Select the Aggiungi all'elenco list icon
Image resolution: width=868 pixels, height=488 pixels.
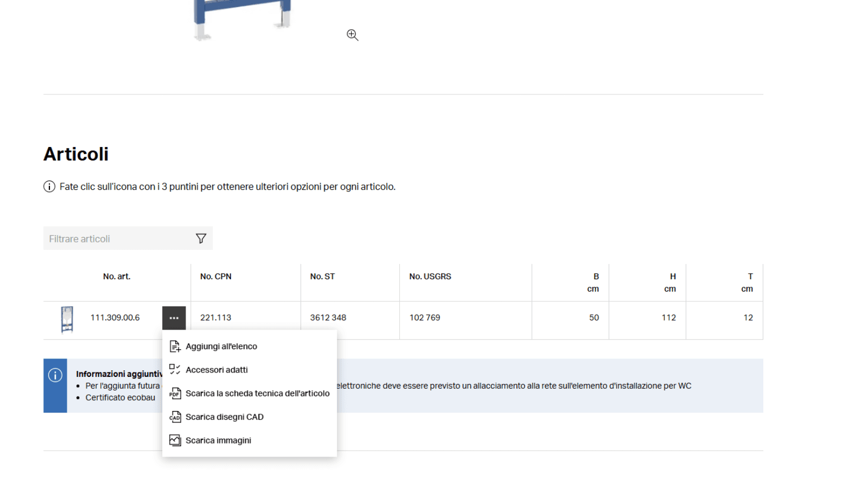pyautogui.click(x=175, y=345)
